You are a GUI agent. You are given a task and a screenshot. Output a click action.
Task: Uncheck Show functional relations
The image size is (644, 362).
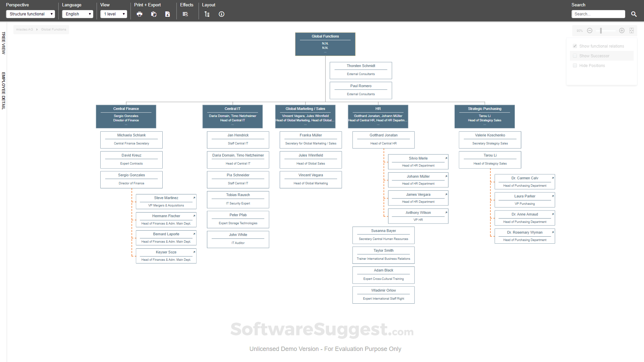(x=575, y=46)
